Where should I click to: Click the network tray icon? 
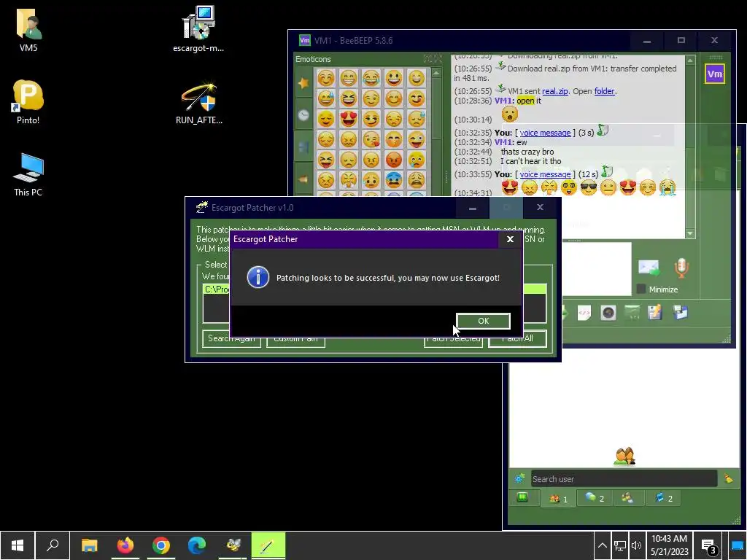(619, 545)
